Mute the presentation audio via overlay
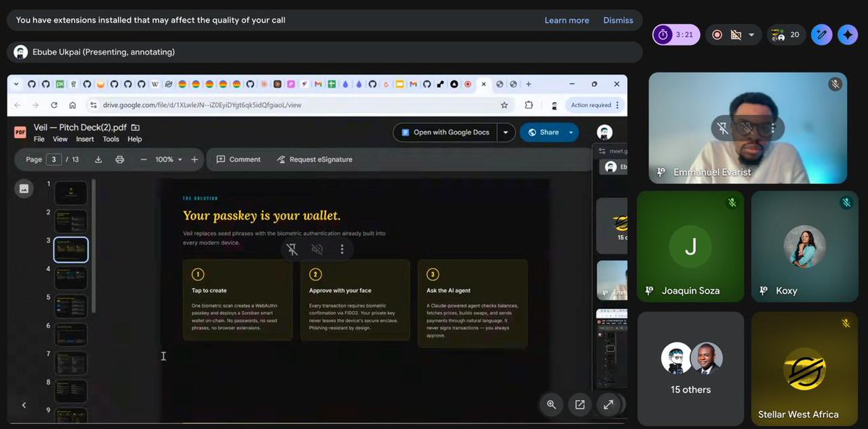 [x=317, y=250]
